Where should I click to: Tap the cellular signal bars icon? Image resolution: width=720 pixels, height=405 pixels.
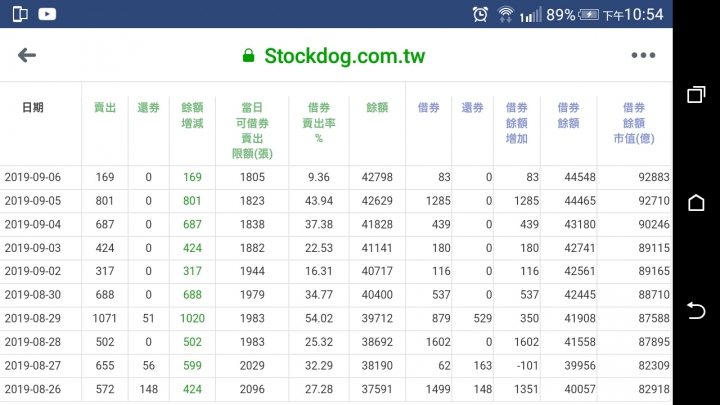click(x=530, y=15)
